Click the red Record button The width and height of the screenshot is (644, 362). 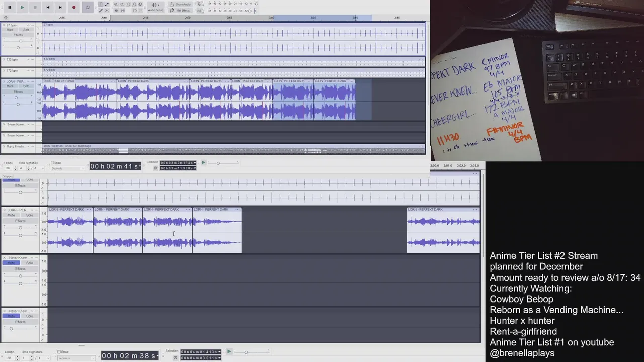point(74,7)
